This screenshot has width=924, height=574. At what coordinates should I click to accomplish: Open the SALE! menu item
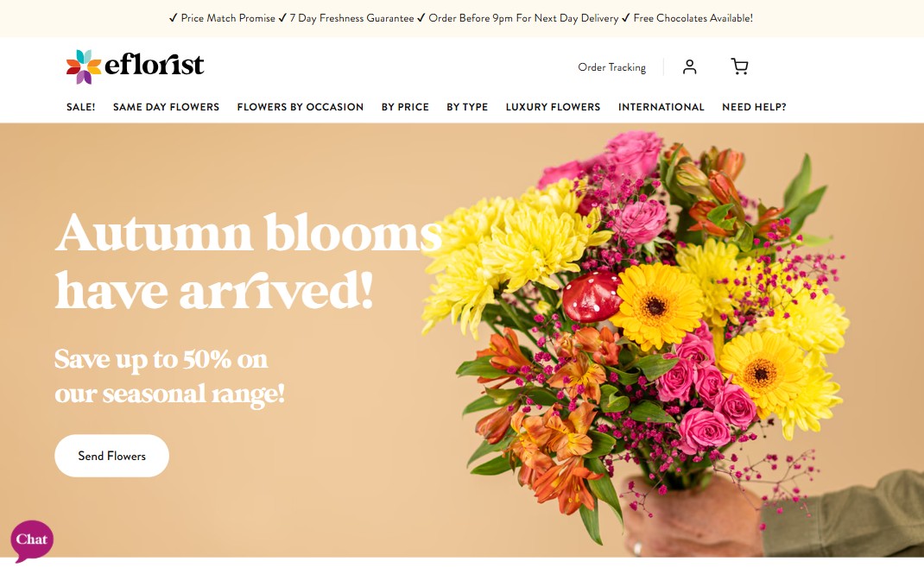(80, 107)
